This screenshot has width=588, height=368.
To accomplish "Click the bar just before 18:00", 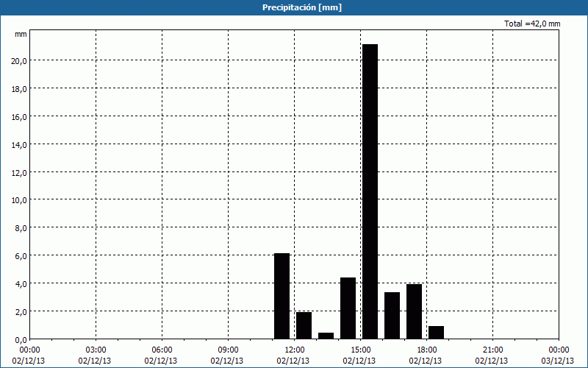I will click(x=414, y=311).
